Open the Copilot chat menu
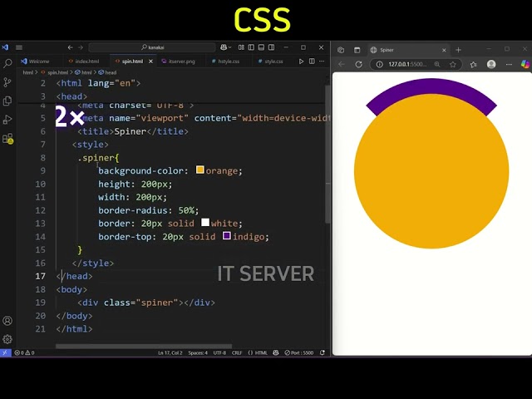The height and width of the screenshot is (399, 532). pos(225,47)
